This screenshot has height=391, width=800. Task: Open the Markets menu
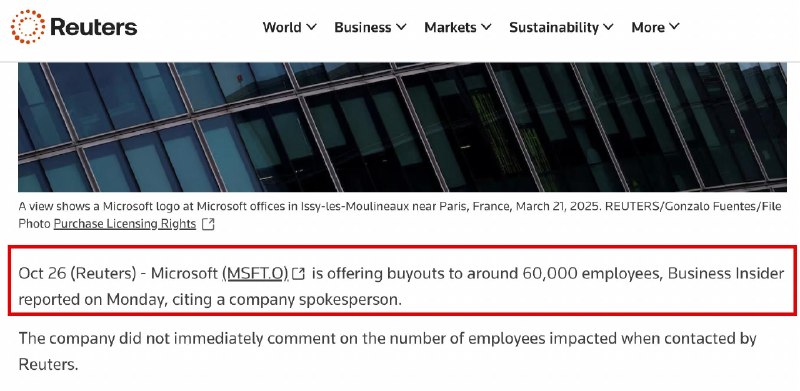pyautogui.click(x=450, y=27)
